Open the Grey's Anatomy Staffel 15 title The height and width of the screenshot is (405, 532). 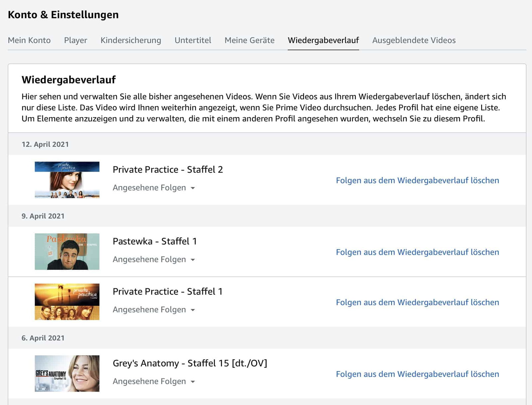190,363
